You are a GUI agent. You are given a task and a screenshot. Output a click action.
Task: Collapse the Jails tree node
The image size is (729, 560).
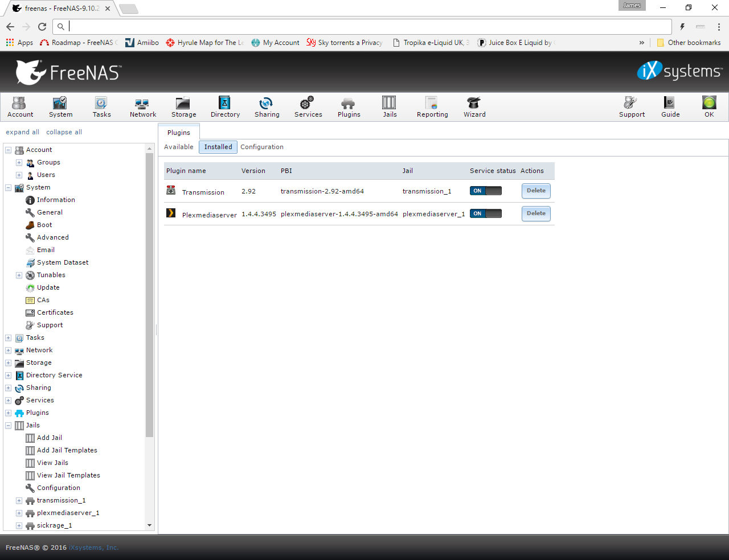(x=9, y=426)
